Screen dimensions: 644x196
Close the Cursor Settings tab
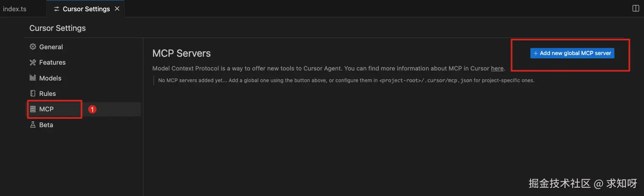[x=117, y=9]
